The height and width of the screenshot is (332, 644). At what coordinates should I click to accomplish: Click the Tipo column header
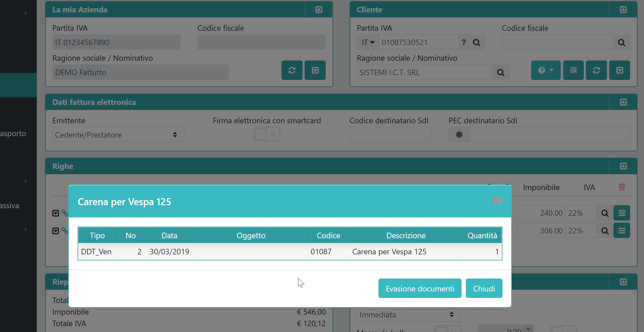coord(97,235)
